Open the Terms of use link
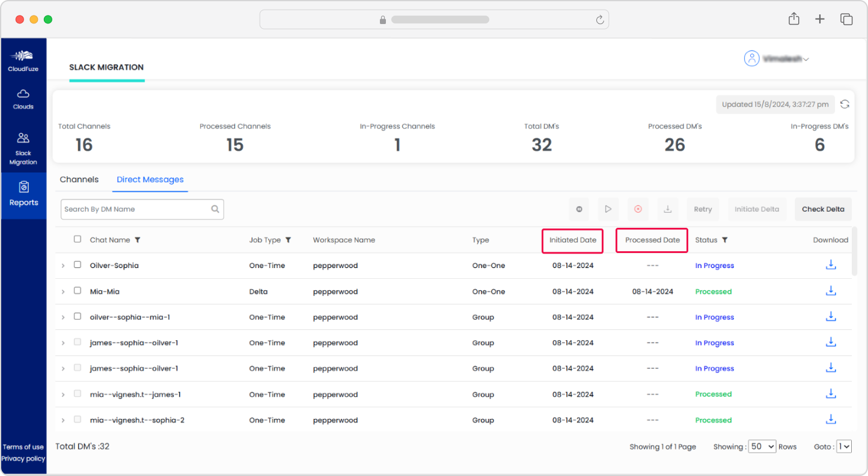This screenshot has width=868, height=476. coord(23,447)
